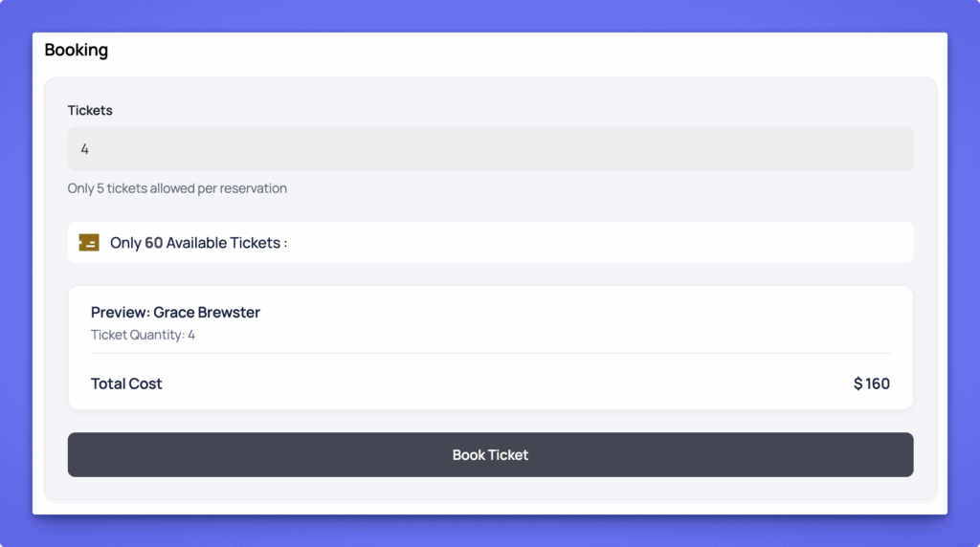Click the number 4 after Ticket Quantity
The width and height of the screenshot is (980, 547).
tap(191, 335)
